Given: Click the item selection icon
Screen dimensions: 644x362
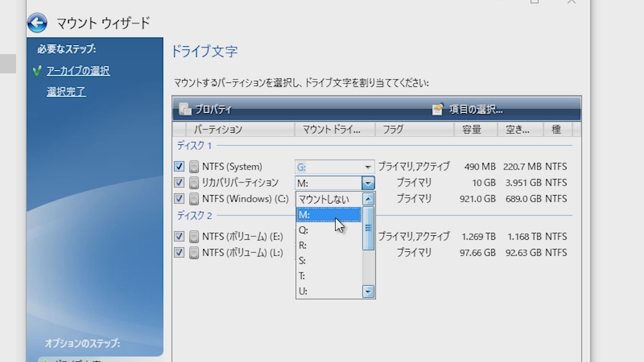Looking at the screenshot, I should [x=438, y=109].
